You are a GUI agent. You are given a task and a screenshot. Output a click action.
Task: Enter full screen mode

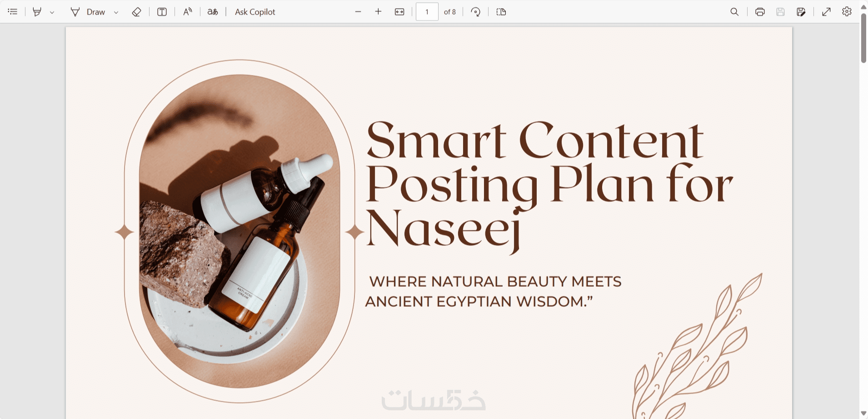coord(827,12)
